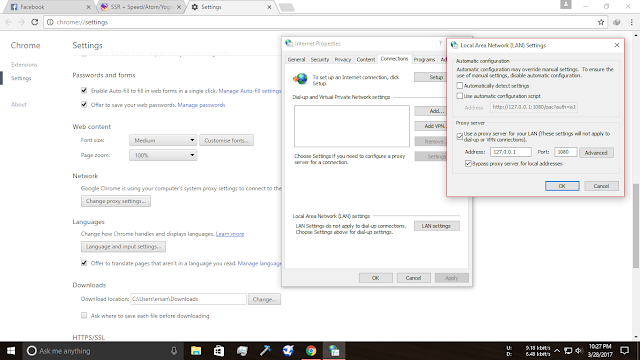This screenshot has width=640, height=360.
Task: Click the proxy Port field
Action: click(x=565, y=152)
